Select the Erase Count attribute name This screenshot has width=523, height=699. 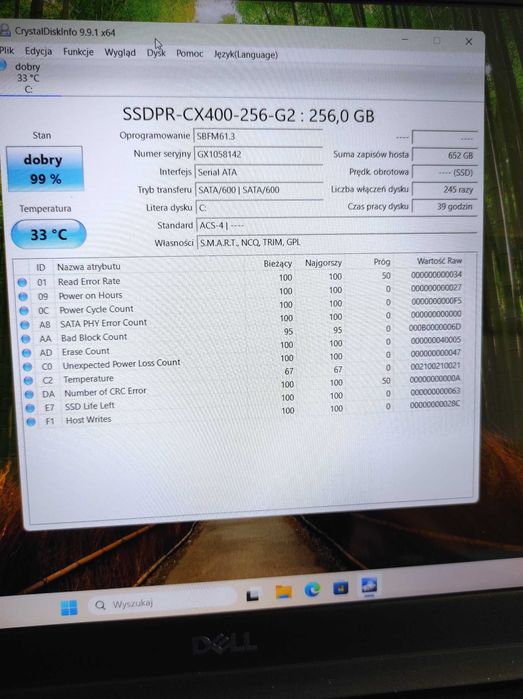click(x=86, y=351)
